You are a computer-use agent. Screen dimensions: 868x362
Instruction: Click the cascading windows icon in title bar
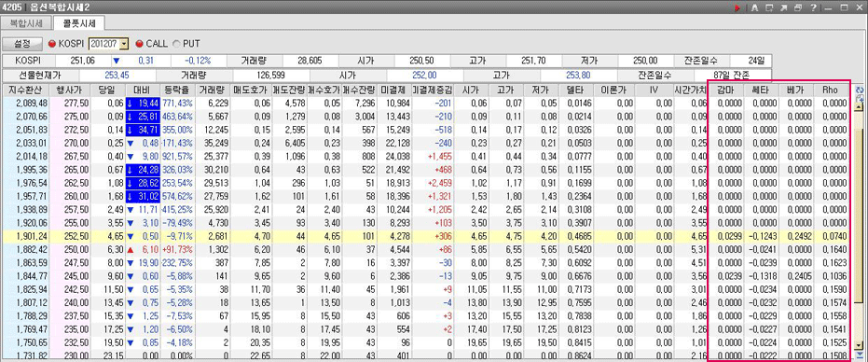coord(798,7)
